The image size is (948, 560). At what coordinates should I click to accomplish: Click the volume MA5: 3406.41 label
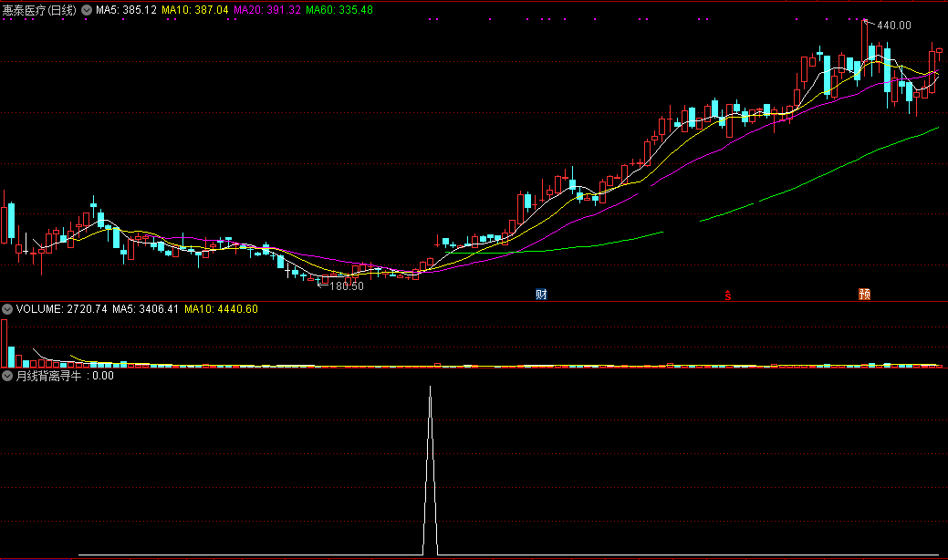(145, 309)
